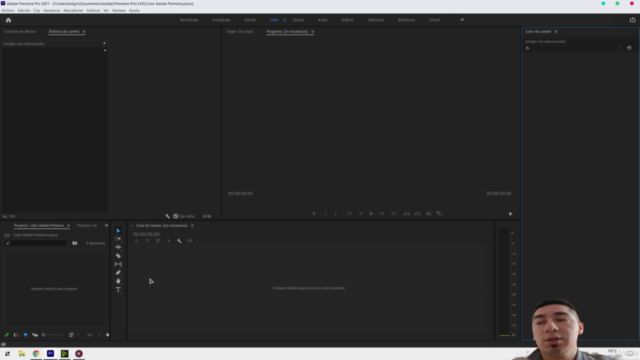Step forward one frame in Program monitor
The height and width of the screenshot is (360, 640).
pos(382,213)
